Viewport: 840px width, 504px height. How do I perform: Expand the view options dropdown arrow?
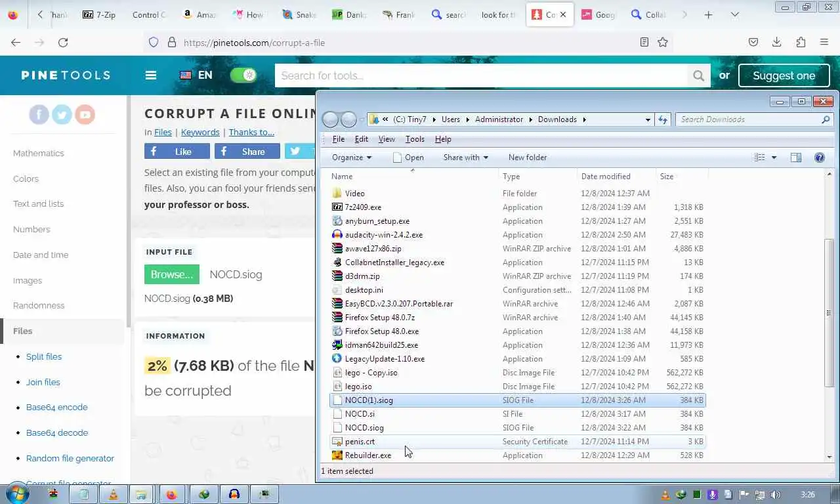(x=774, y=157)
